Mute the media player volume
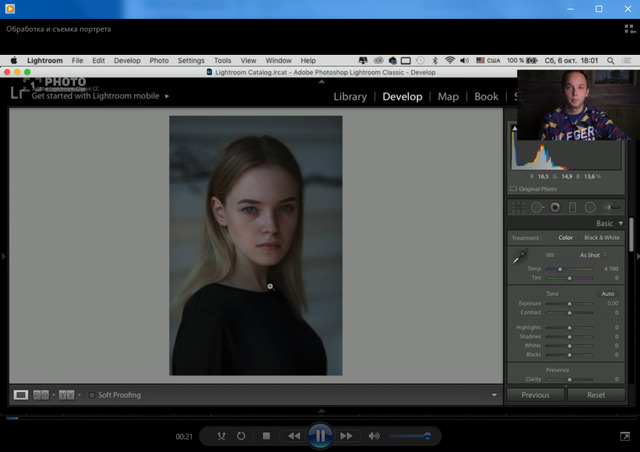 coord(374,436)
